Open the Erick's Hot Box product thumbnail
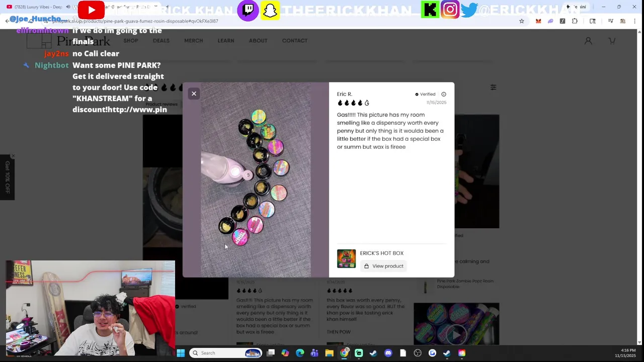Screen dimensions: 644x362 click(346, 258)
